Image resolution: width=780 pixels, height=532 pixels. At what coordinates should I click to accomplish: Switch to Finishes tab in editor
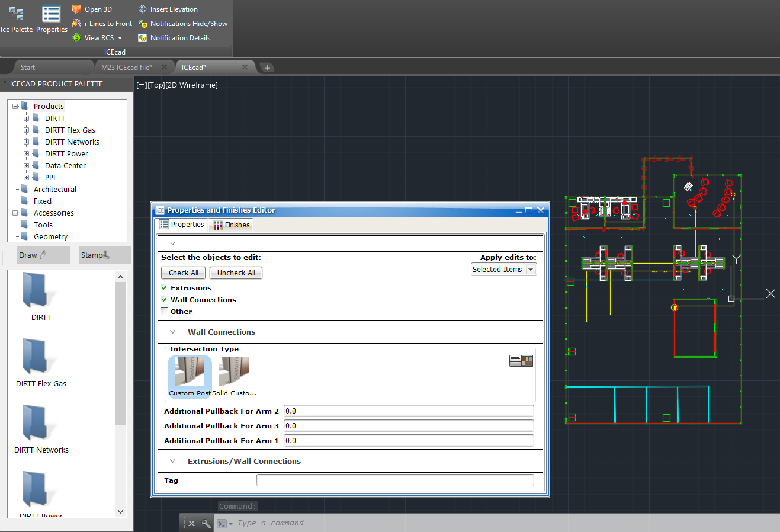tap(232, 225)
